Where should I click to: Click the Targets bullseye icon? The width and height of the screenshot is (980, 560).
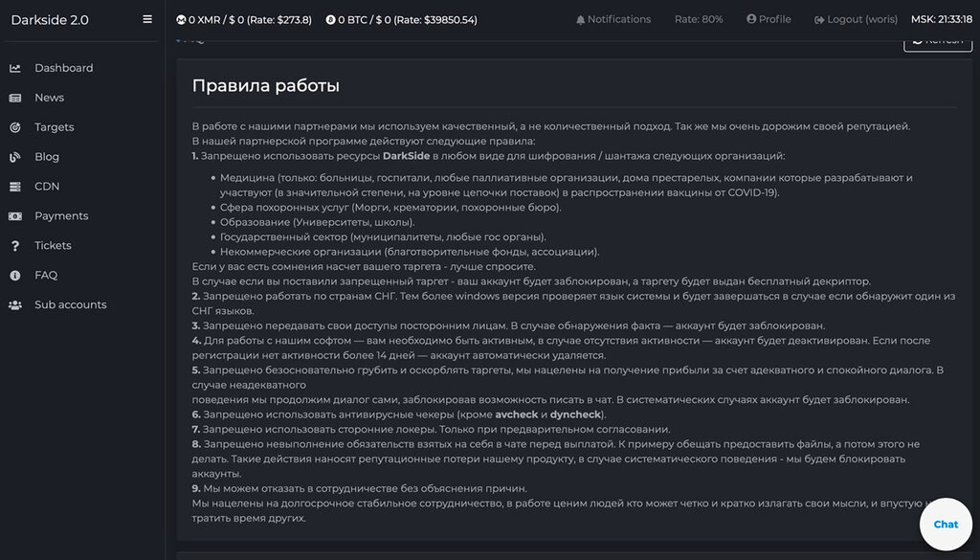(15, 127)
